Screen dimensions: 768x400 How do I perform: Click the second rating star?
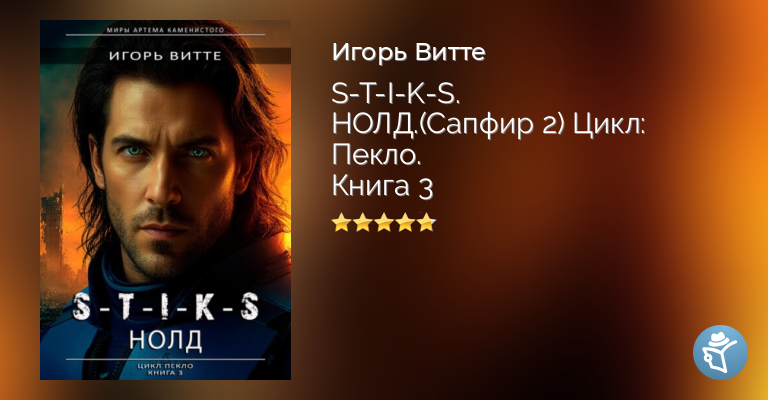362,223
